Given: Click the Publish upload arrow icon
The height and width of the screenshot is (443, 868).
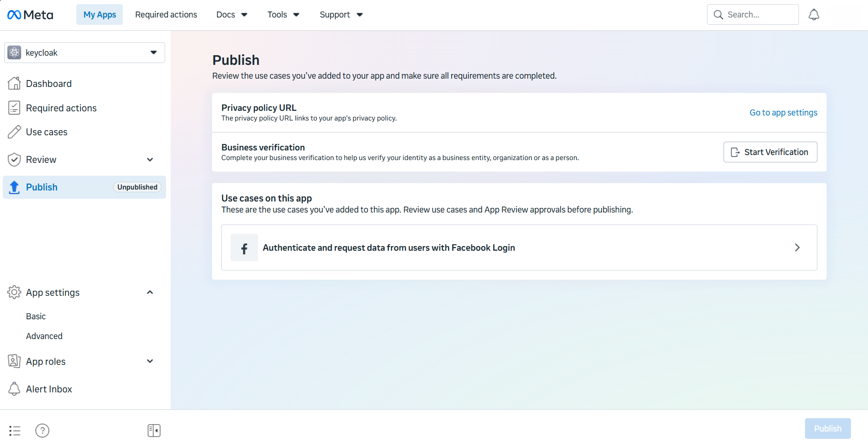Looking at the screenshot, I should 14,187.
